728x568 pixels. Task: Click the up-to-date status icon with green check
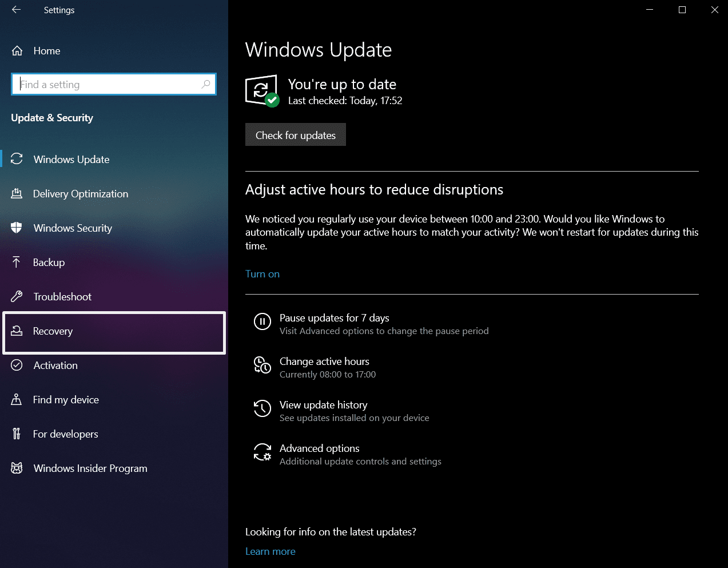pos(262,90)
